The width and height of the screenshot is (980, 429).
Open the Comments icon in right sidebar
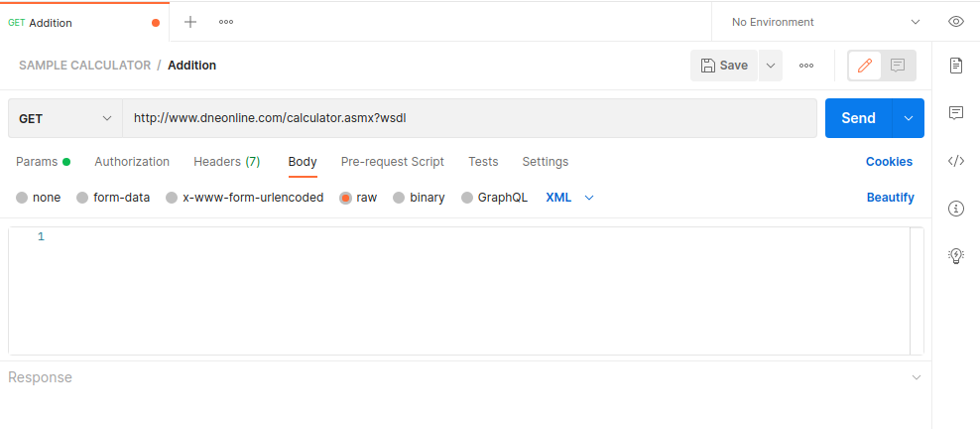point(955,113)
